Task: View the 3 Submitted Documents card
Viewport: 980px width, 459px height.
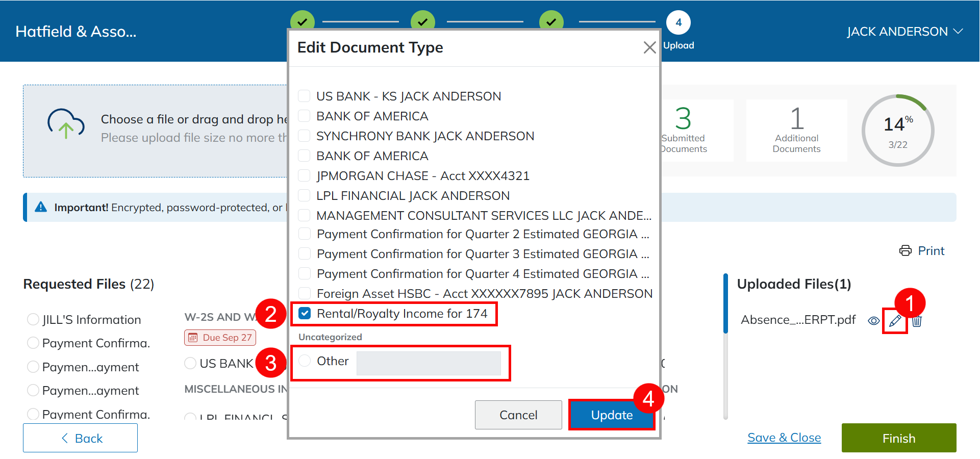Action: tap(697, 131)
